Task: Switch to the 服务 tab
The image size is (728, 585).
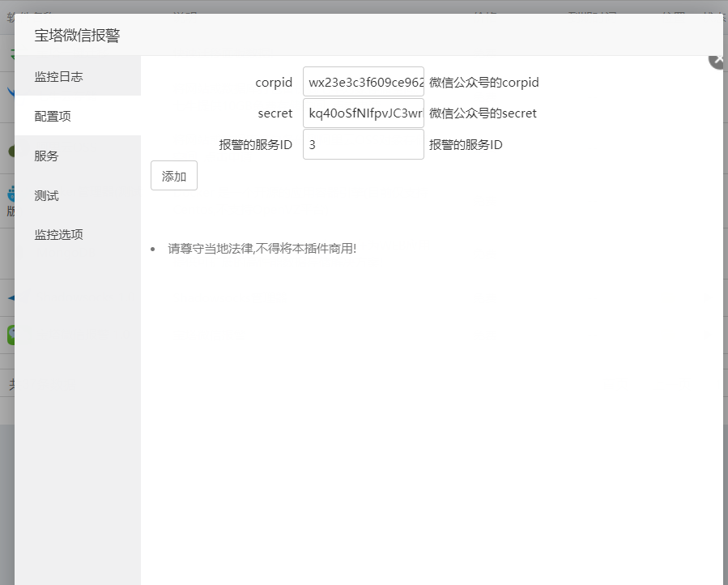Action: 78,156
